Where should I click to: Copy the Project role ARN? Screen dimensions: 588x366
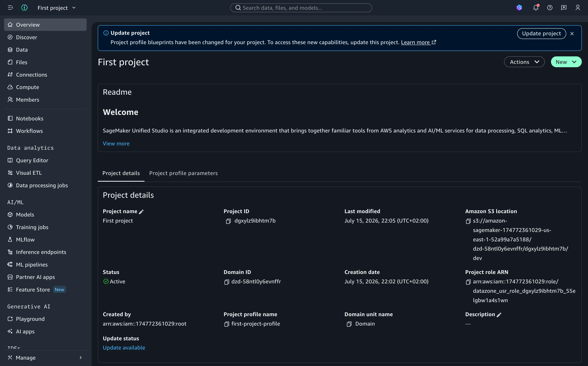(468, 282)
